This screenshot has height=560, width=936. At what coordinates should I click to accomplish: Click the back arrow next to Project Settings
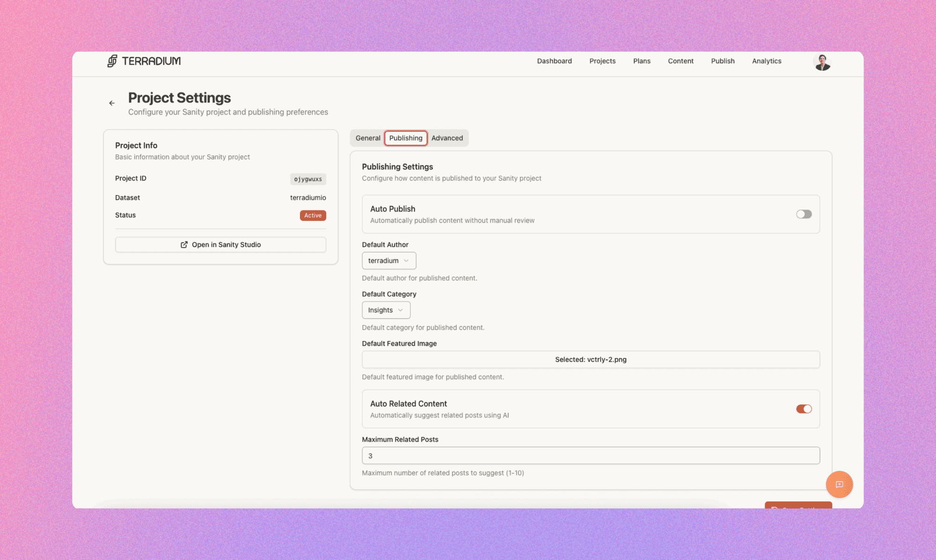coord(111,103)
